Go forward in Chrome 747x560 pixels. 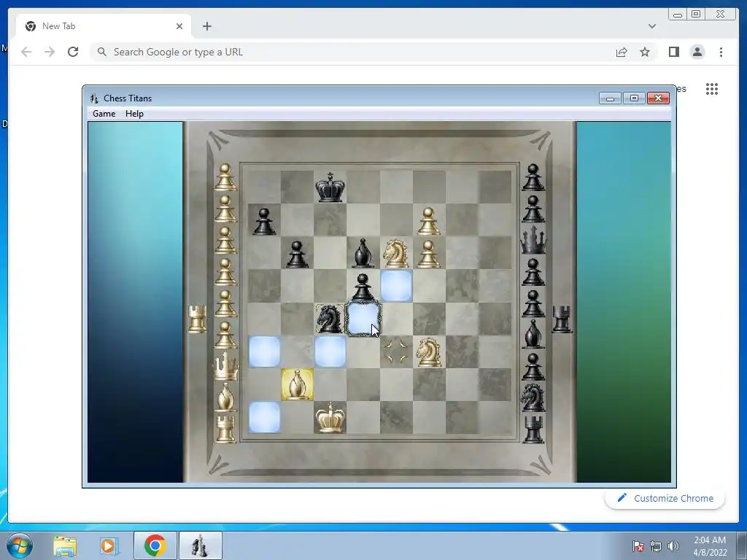50,52
